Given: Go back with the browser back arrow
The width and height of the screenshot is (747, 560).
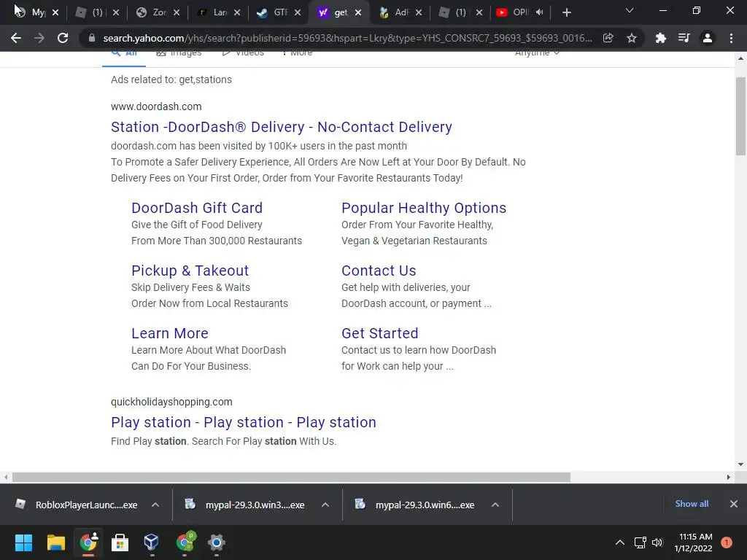Looking at the screenshot, I should tap(16, 38).
